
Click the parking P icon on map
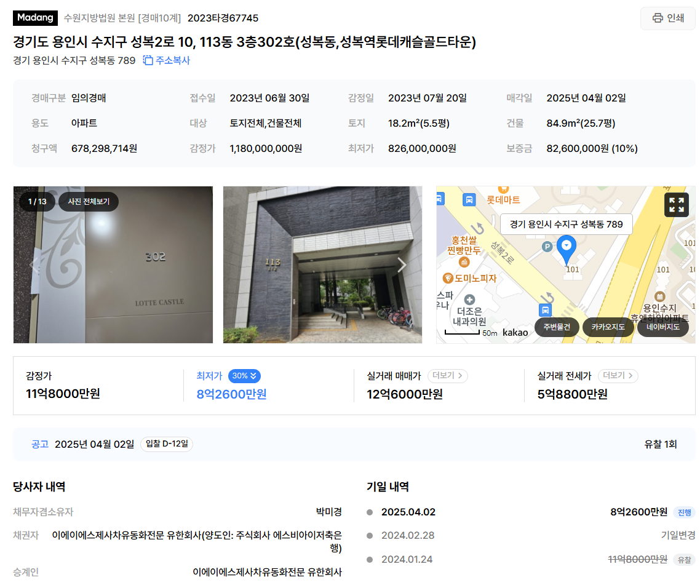coord(547,247)
